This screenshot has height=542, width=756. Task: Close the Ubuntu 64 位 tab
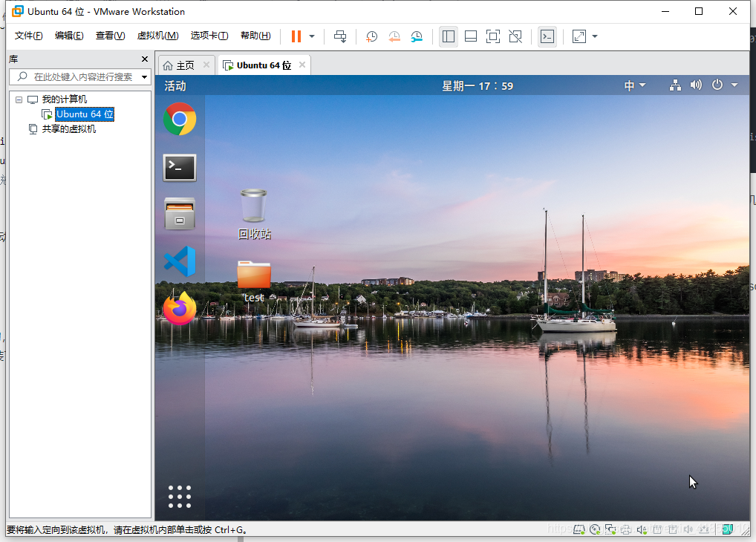[302, 65]
